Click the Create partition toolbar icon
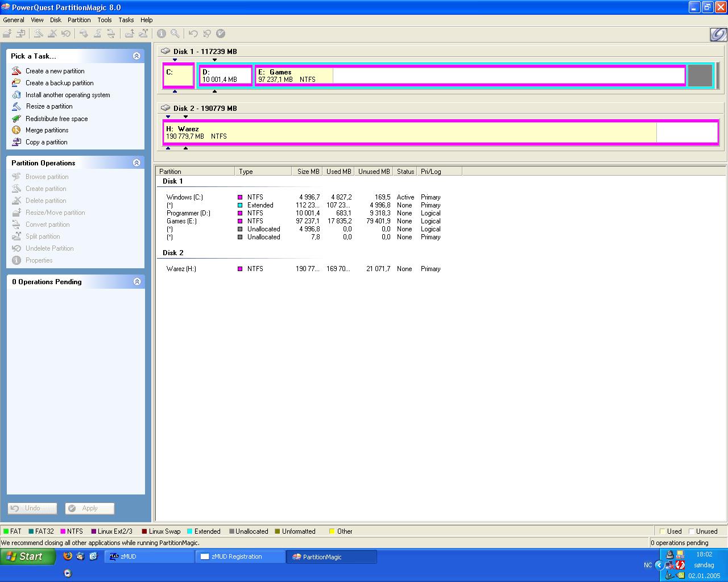 [38, 34]
